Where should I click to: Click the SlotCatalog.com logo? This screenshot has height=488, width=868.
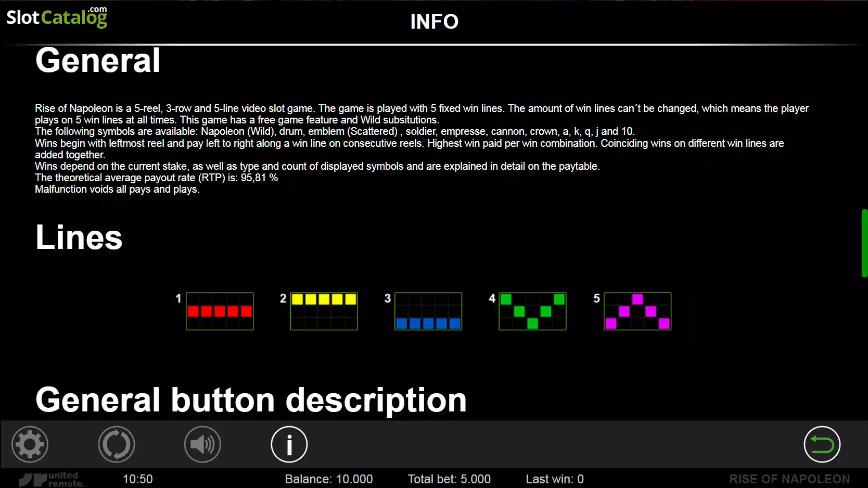point(57,17)
